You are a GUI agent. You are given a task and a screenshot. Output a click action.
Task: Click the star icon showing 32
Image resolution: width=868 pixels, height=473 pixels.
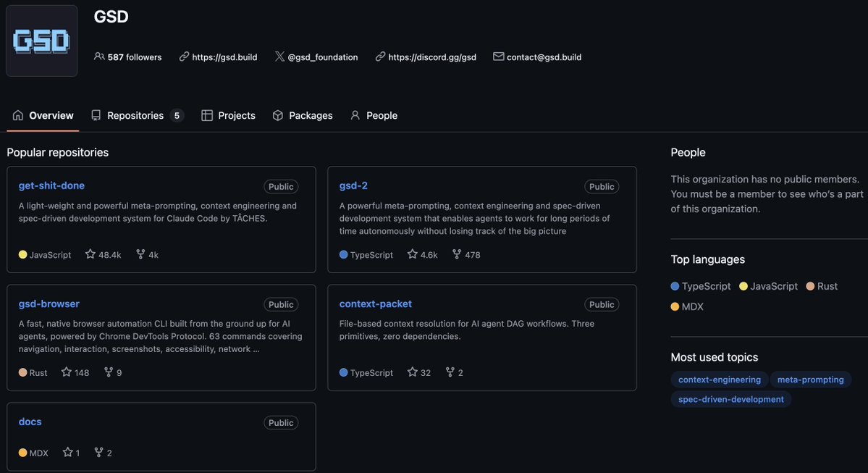click(x=412, y=372)
